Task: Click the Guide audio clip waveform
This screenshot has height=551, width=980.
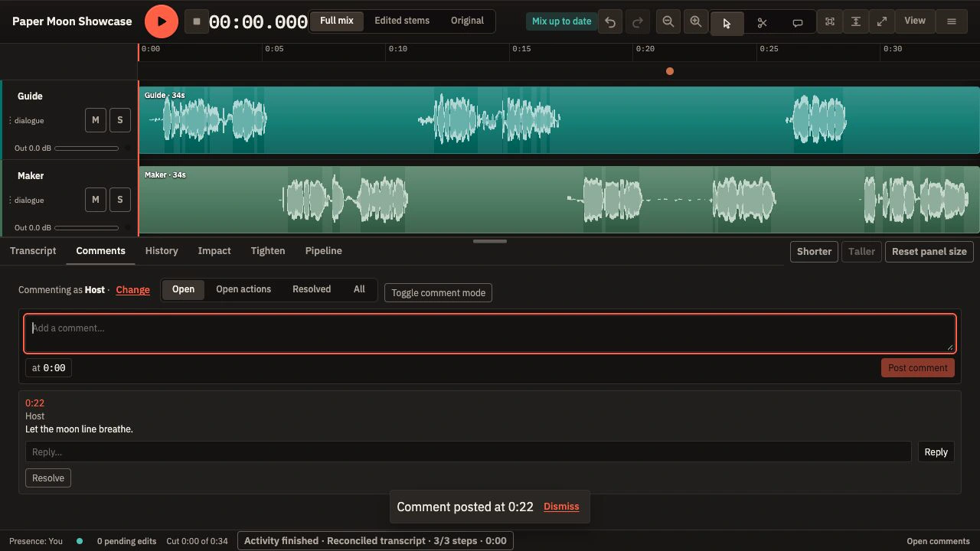Action: 559,120
